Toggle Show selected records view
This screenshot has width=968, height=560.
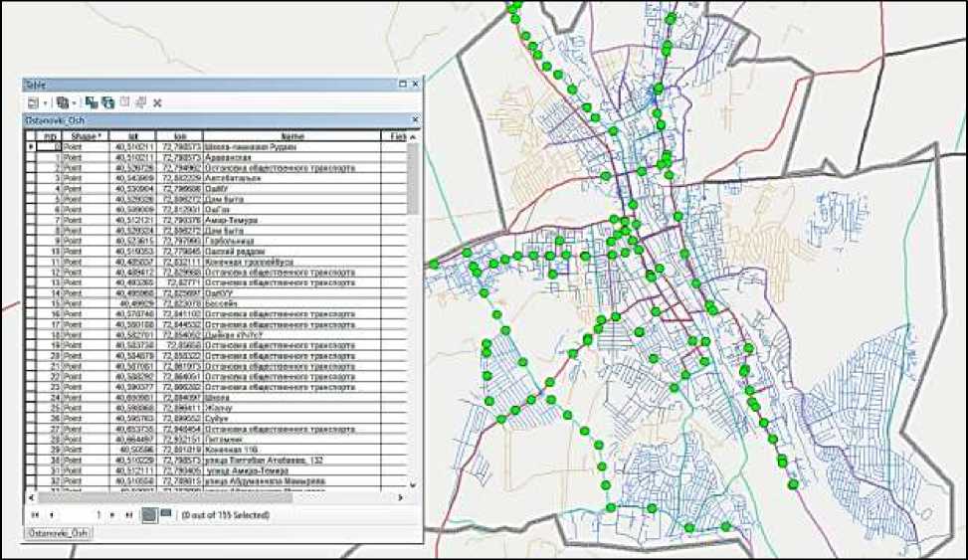click(x=164, y=515)
